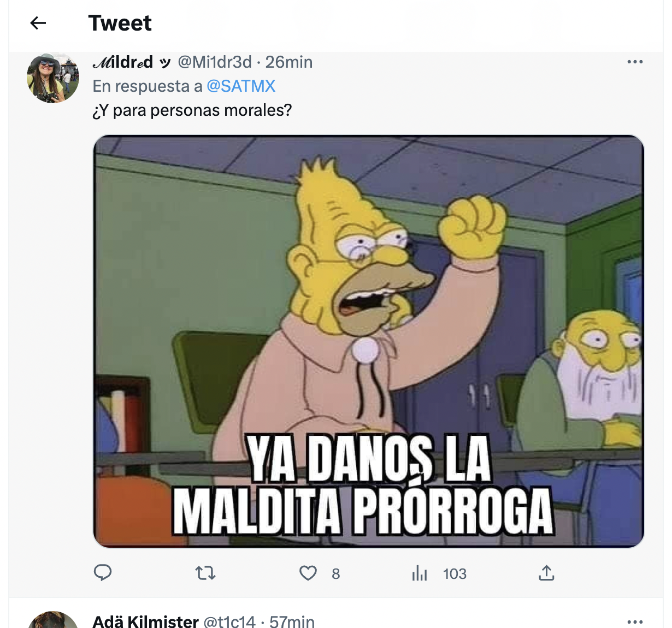
Task: Open the @Mi1dr3d handle
Action: point(215,62)
